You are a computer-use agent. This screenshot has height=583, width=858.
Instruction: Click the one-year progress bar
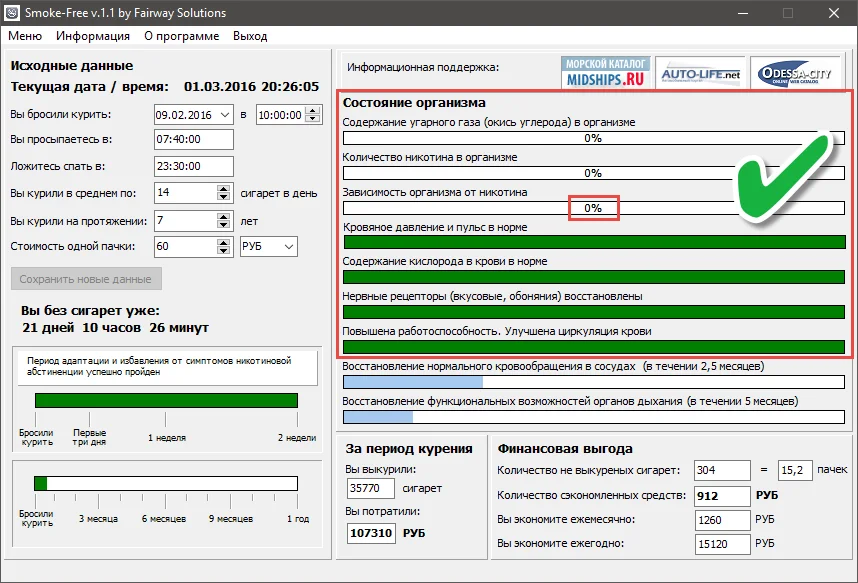pyautogui.click(x=165, y=483)
